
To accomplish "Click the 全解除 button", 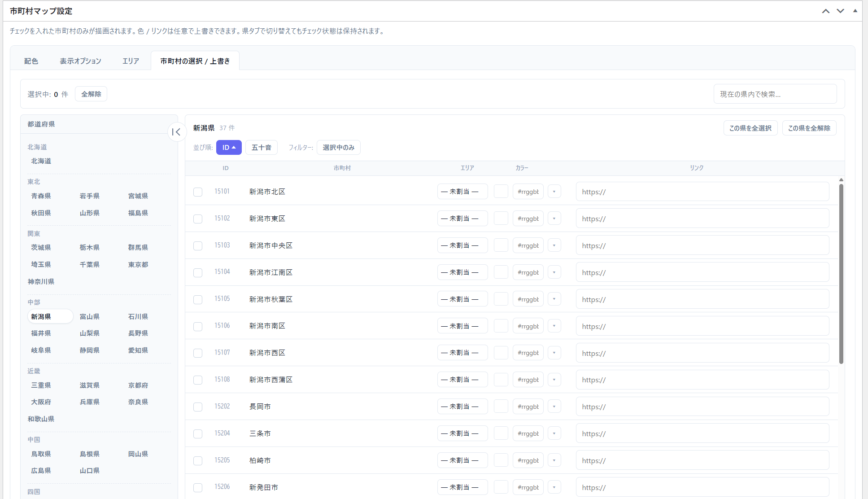I will tap(91, 94).
